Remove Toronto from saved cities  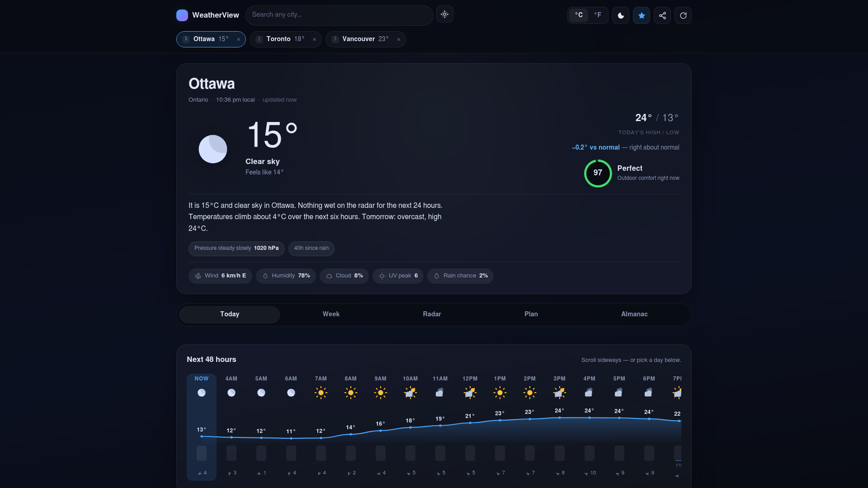click(x=315, y=39)
